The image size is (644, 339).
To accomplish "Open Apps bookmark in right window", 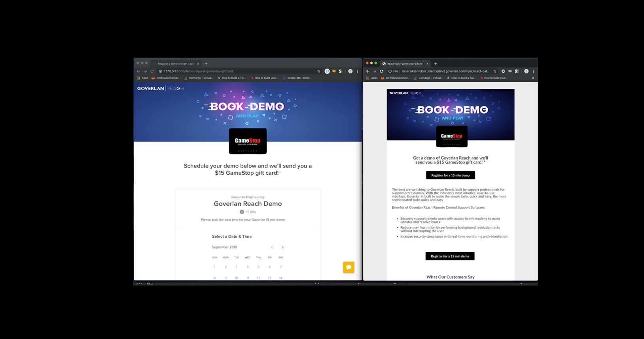I will click(372, 78).
